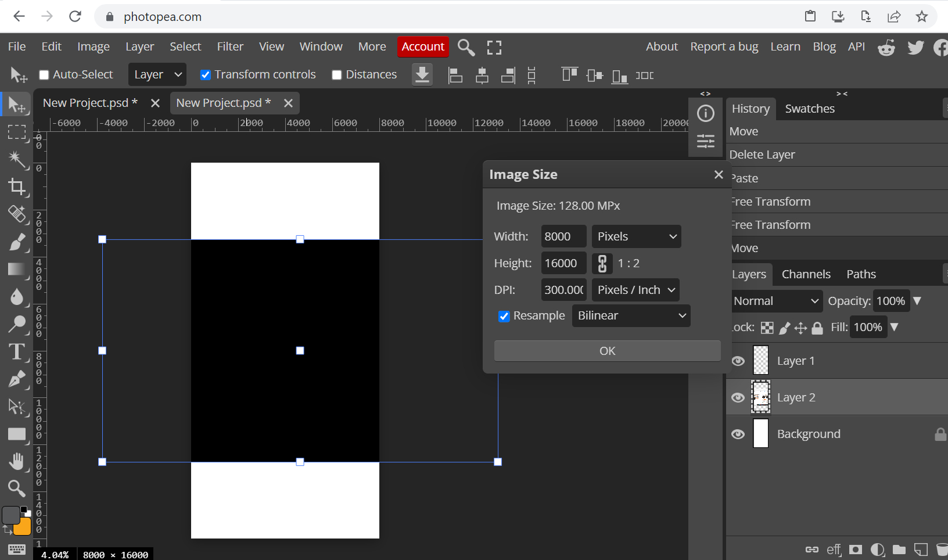This screenshot has width=948, height=560.
Task: Open the blend mode dropdown showing Normal
Action: (x=776, y=301)
